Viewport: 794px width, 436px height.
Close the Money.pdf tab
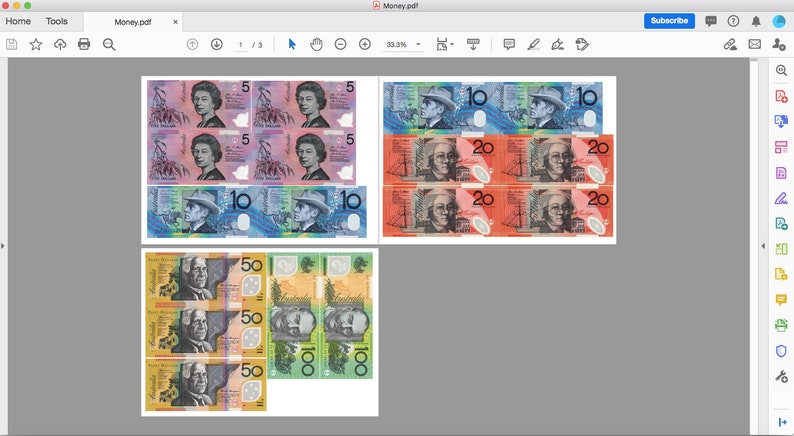pos(175,22)
